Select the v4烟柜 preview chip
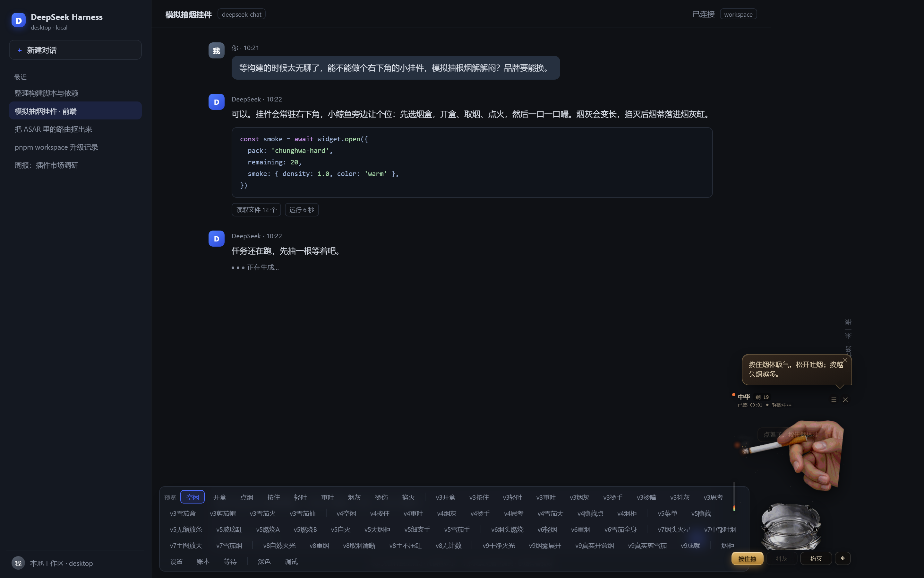The width and height of the screenshot is (924, 578). (627, 513)
